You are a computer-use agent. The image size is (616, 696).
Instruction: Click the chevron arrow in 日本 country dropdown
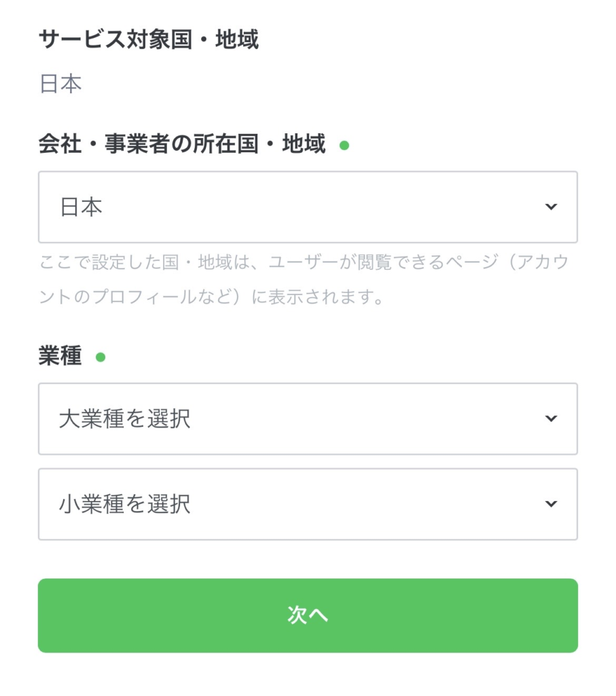click(551, 207)
